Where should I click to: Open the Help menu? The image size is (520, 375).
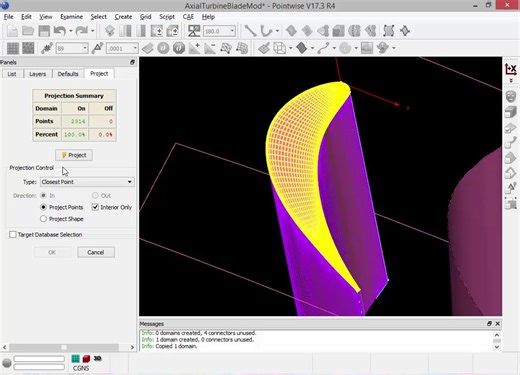(x=208, y=17)
